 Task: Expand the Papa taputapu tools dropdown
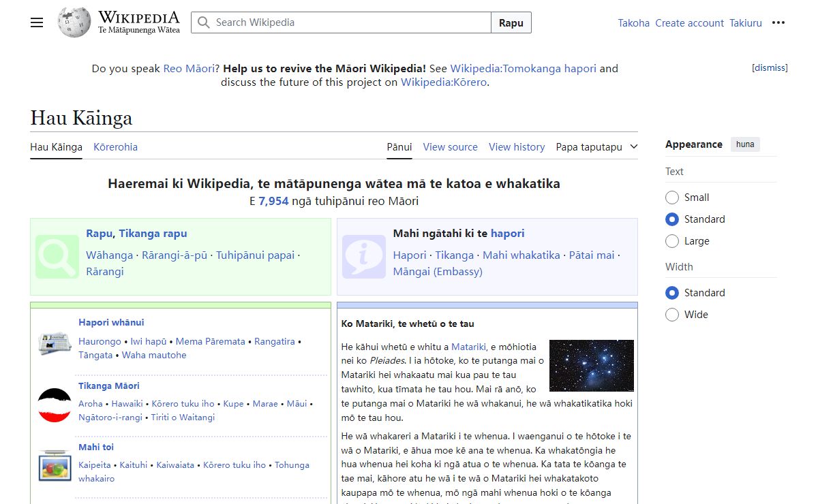coord(596,147)
